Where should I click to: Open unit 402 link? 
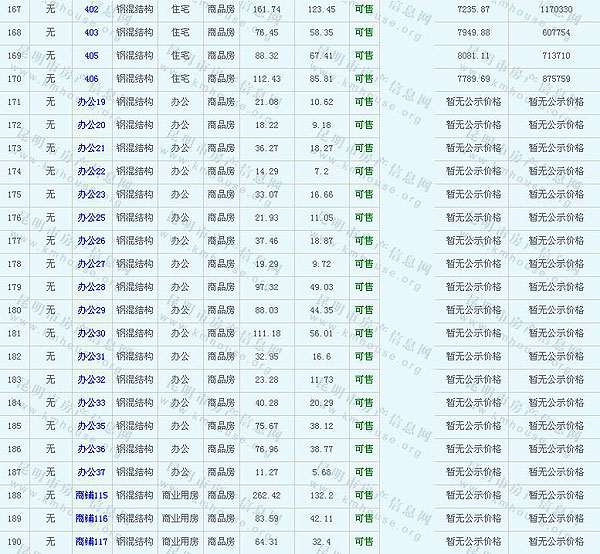(x=91, y=9)
